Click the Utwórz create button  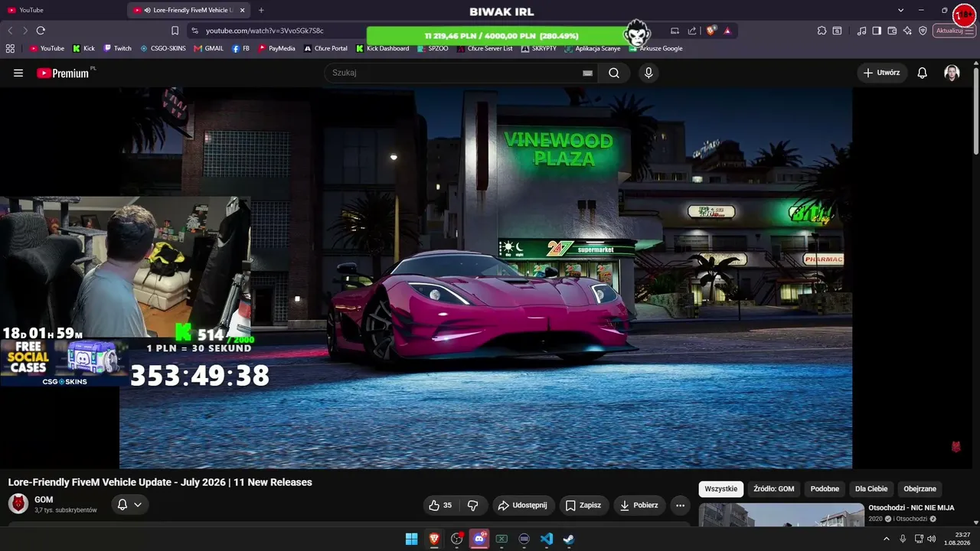882,73
